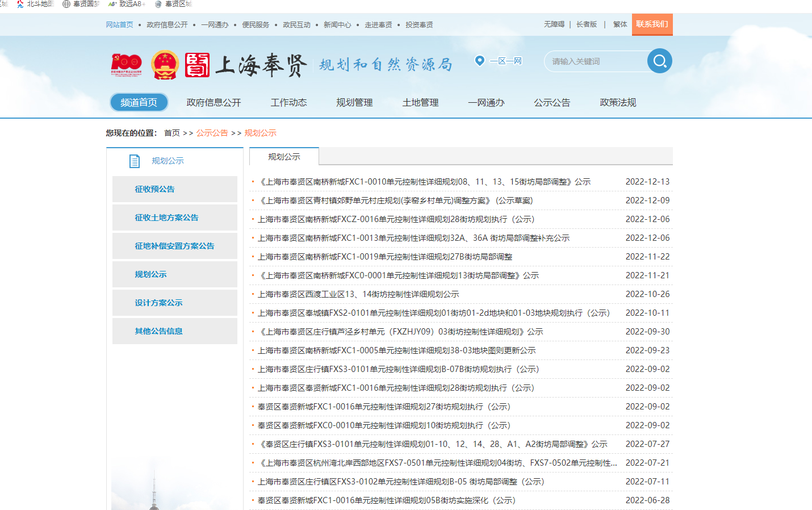Click the party 100th anniversary logo

127,65
